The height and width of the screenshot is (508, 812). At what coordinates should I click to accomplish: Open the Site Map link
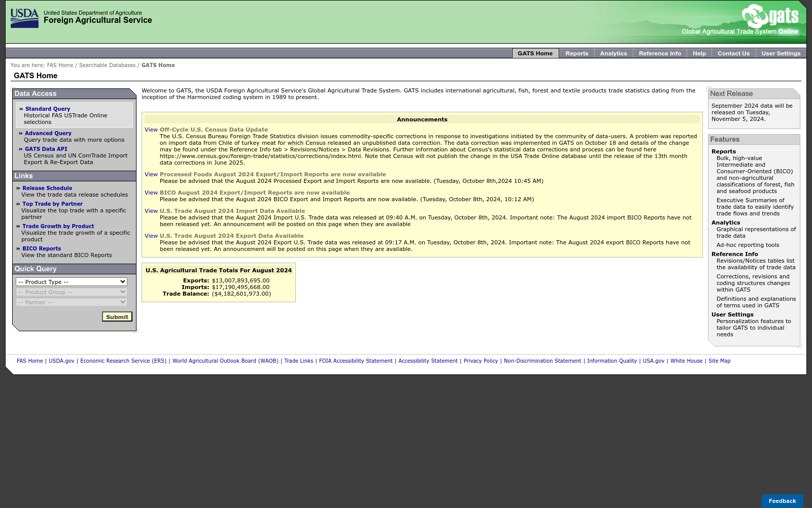719,361
